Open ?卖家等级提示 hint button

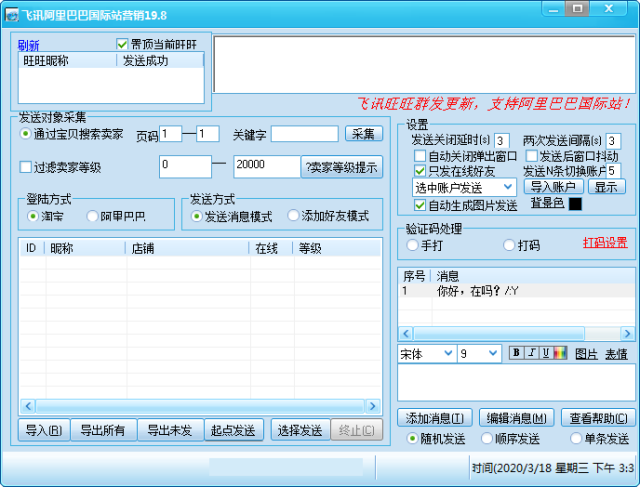tap(342, 167)
